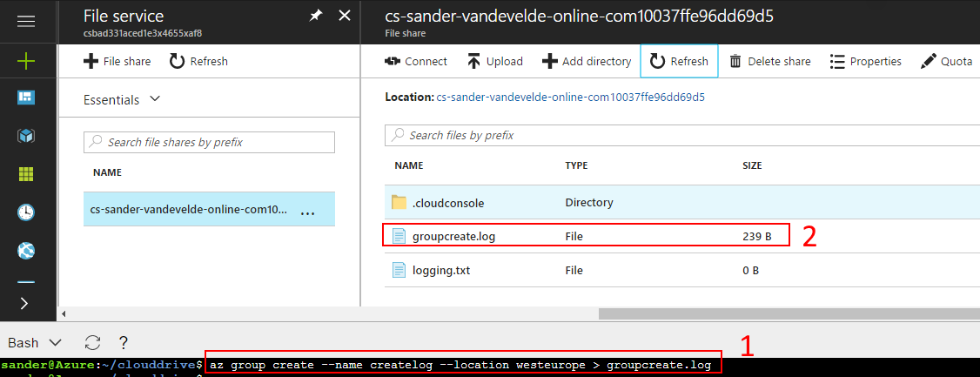Pin the File service blade
Image resolution: width=980 pixels, height=377 pixels.
tap(316, 17)
